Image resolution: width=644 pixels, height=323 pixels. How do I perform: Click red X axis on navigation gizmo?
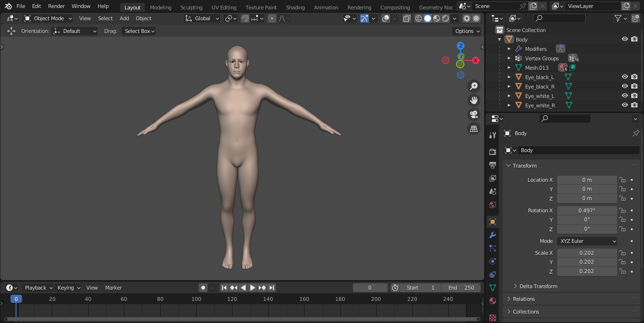[476, 60]
